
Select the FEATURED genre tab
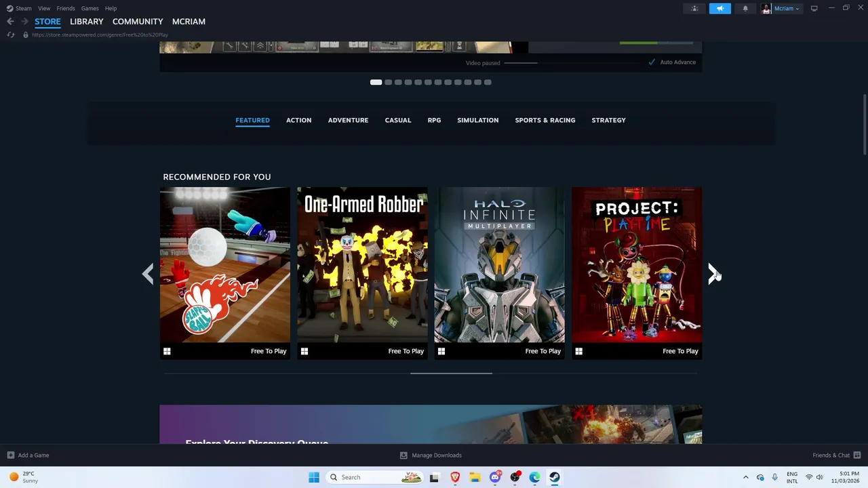252,120
